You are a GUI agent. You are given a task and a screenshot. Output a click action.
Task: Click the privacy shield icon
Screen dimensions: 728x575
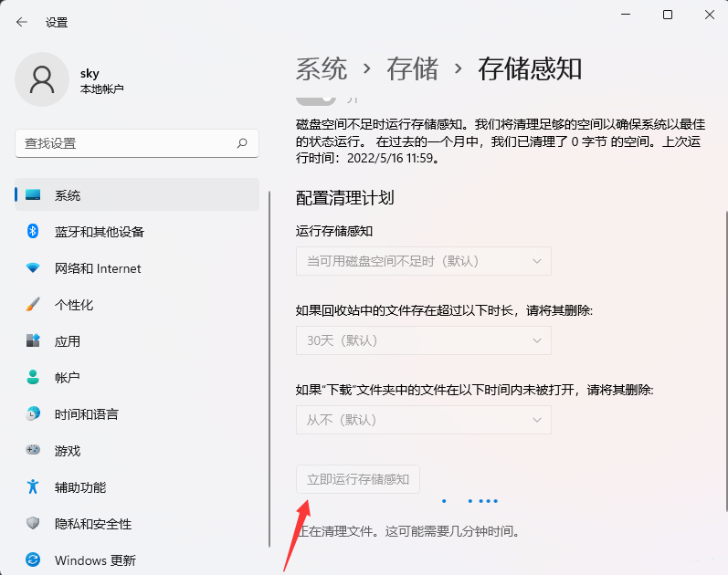33,524
